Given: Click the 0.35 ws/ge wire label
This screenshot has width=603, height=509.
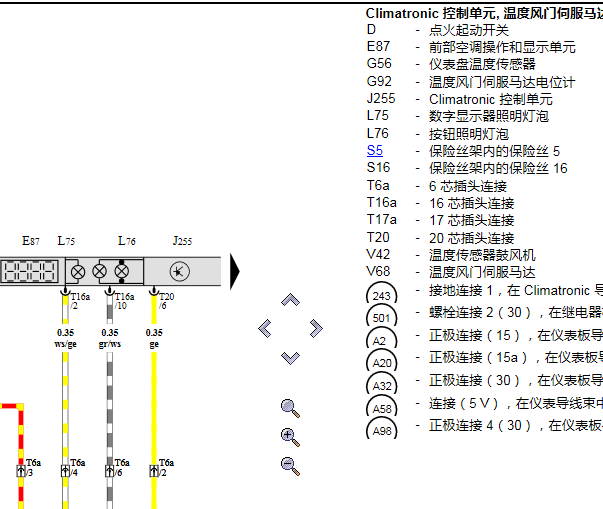Looking at the screenshot, I should [65, 338].
